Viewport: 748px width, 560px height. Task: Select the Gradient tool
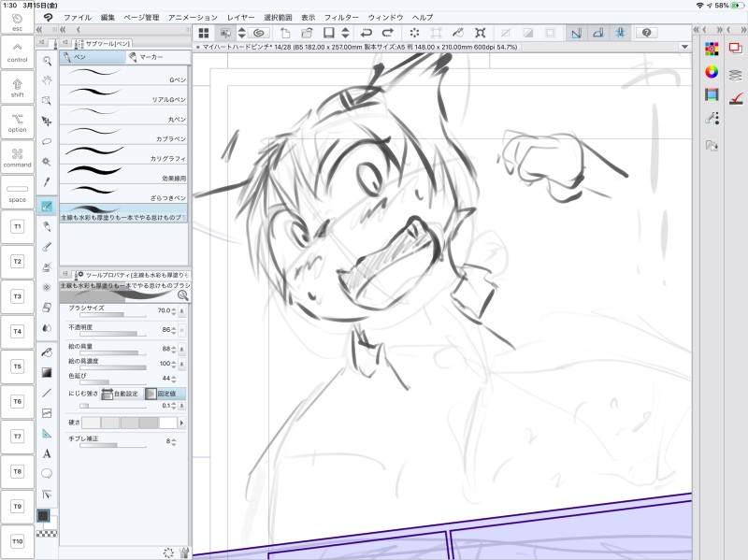click(47, 372)
